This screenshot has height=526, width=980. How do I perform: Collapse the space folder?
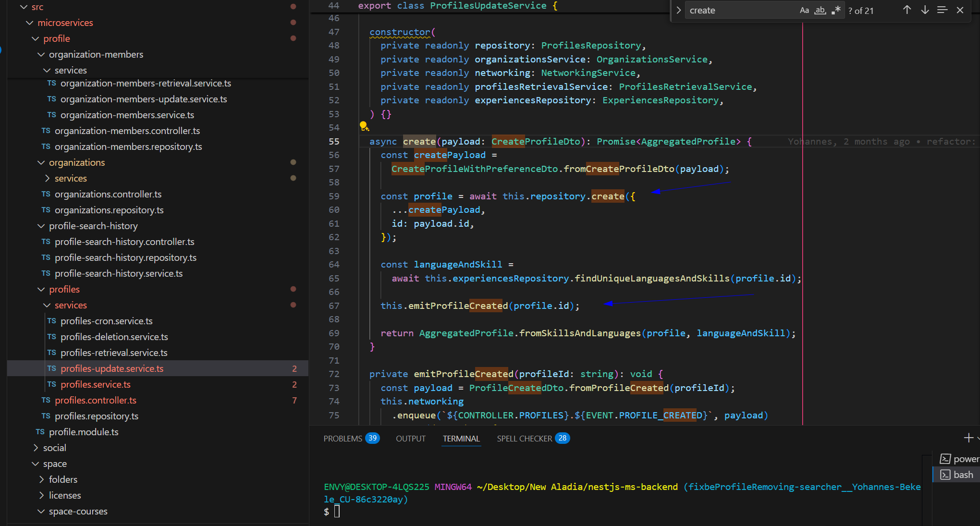click(x=36, y=464)
